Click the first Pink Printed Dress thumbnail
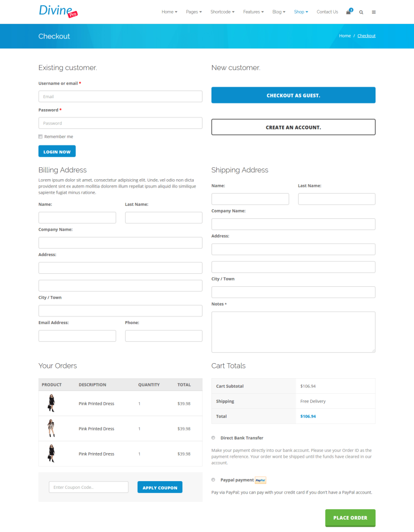414x532 pixels. coord(51,403)
